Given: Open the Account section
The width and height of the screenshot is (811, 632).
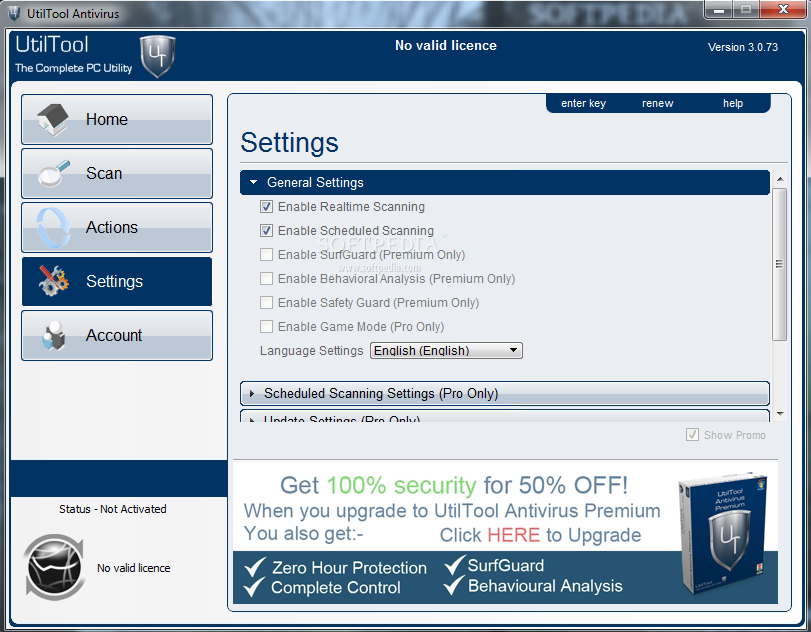Looking at the screenshot, I should [117, 336].
